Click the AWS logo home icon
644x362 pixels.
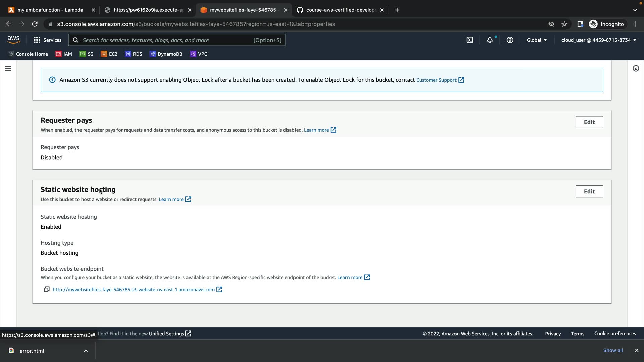pos(13,40)
